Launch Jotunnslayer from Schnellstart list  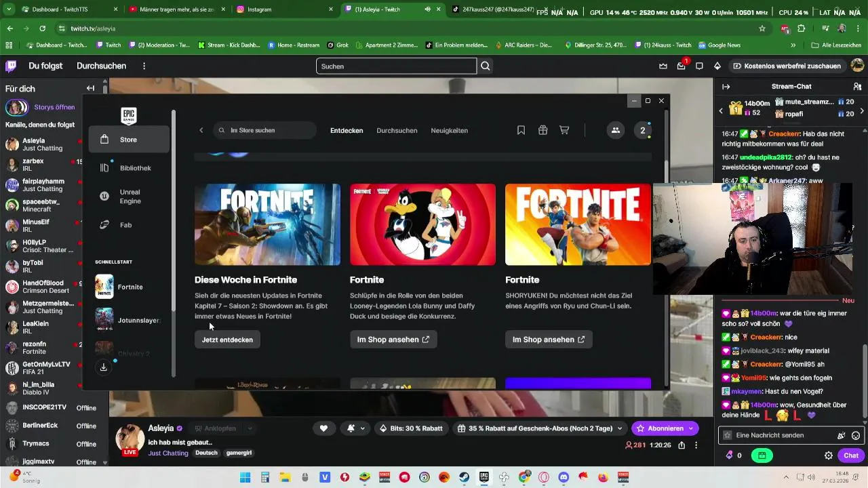tap(129, 320)
